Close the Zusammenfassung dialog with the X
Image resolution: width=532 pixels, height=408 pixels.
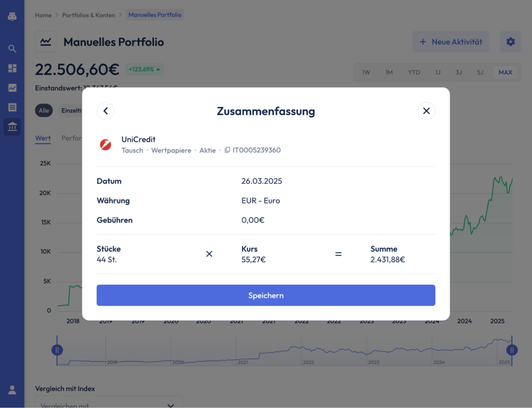click(426, 111)
